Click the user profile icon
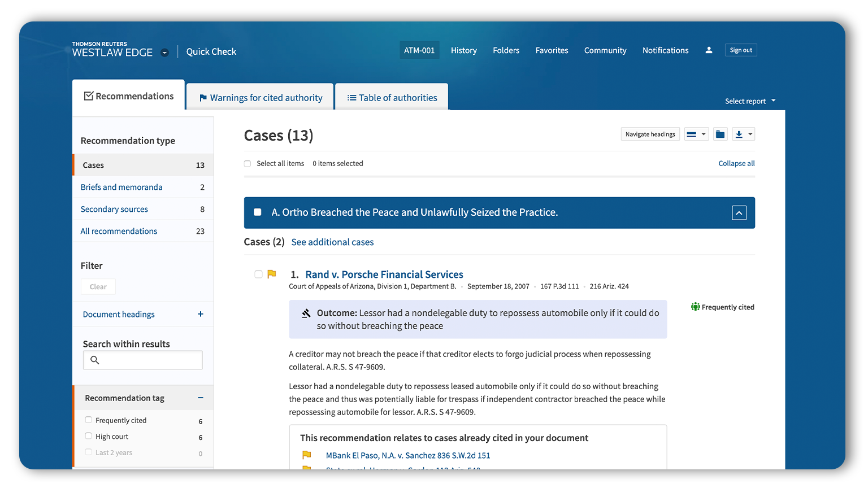 (709, 50)
